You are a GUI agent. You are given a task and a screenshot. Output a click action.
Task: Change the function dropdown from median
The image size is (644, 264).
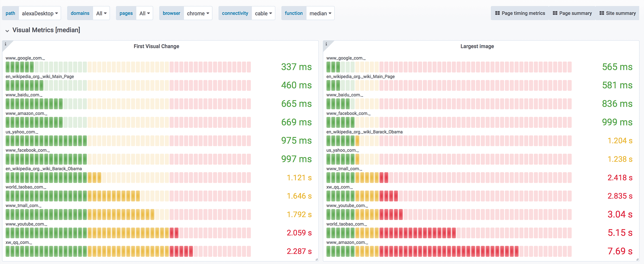click(320, 13)
